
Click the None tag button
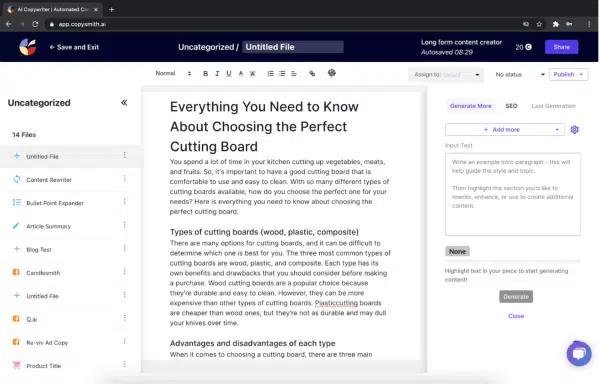click(x=457, y=251)
